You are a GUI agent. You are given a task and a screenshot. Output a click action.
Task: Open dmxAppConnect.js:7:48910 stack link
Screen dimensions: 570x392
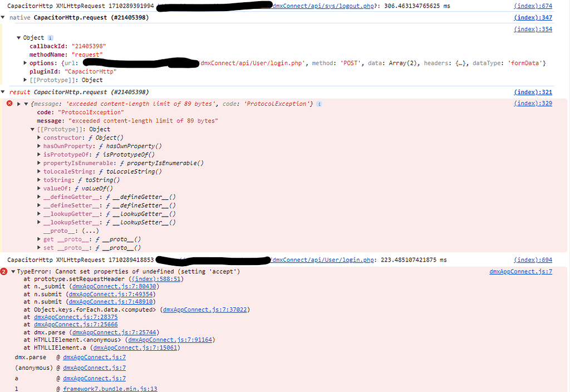tap(111, 302)
